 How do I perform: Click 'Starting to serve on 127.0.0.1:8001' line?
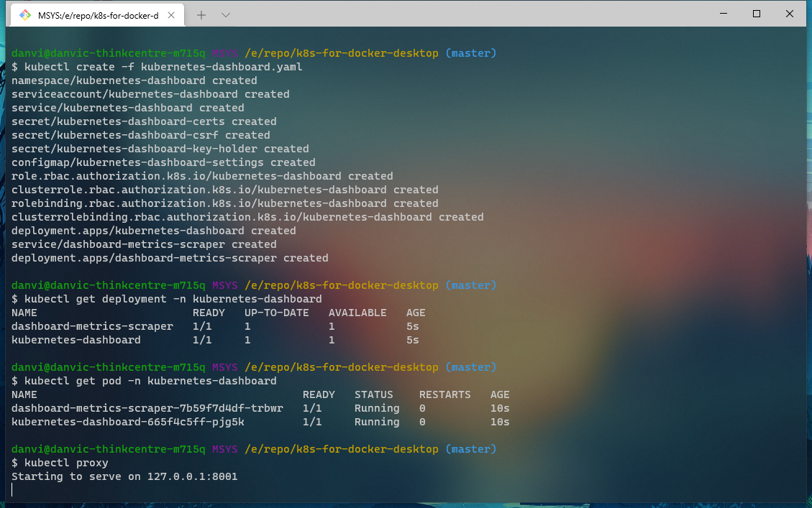(124, 476)
